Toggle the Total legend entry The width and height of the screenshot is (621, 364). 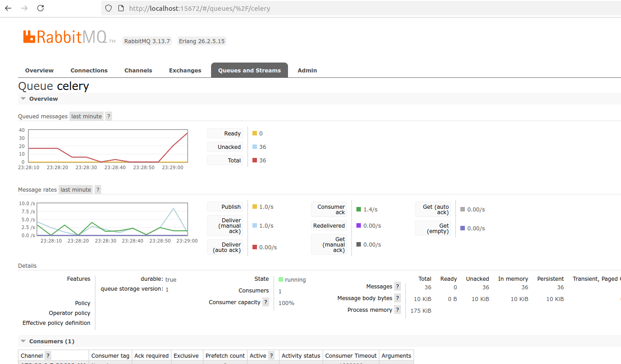tap(225, 160)
